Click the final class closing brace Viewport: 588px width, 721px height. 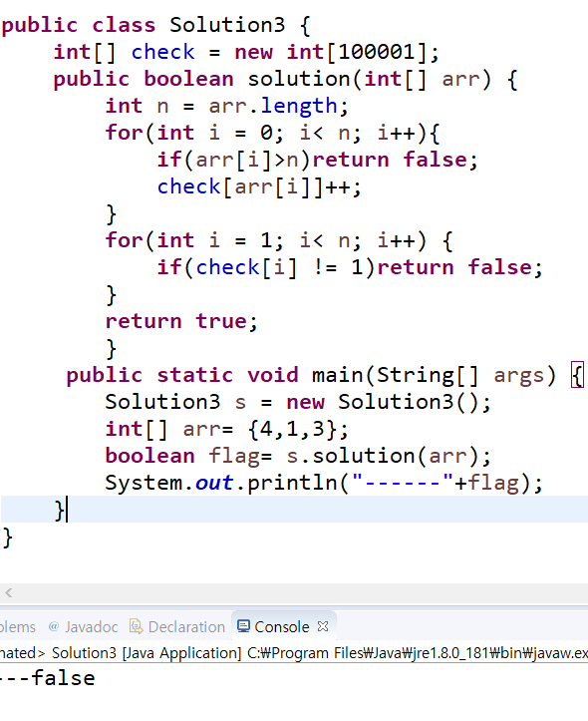[7, 538]
